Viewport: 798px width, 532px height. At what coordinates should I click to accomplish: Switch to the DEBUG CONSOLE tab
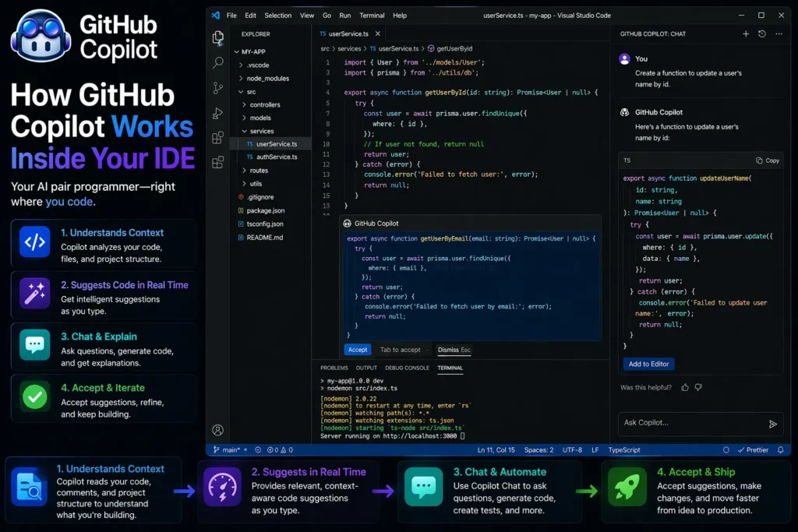point(407,368)
